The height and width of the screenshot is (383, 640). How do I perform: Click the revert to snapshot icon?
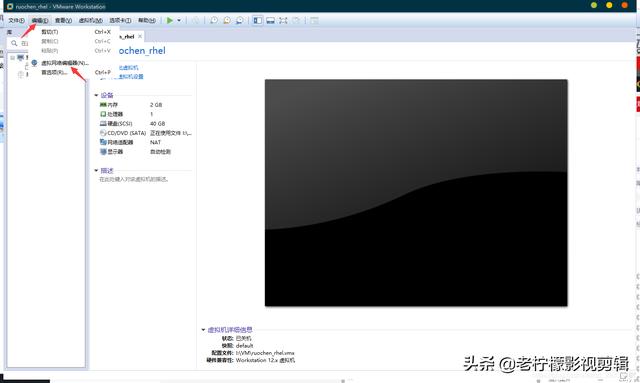227,20
